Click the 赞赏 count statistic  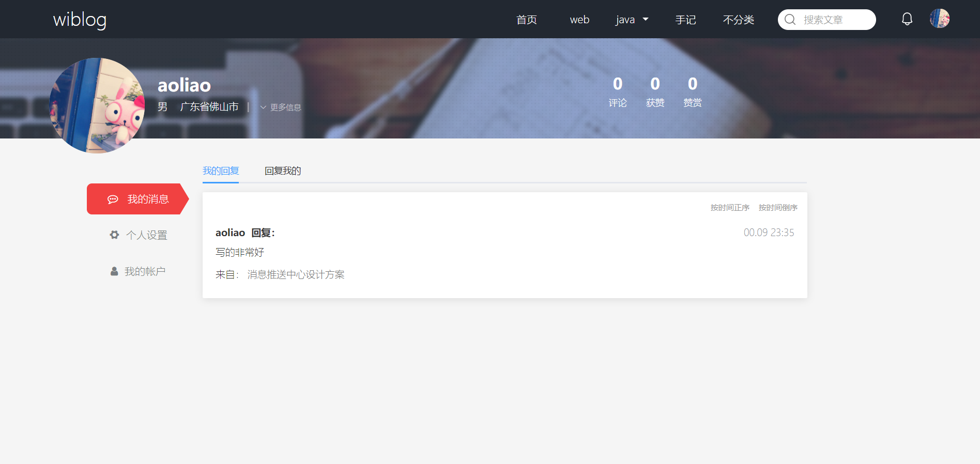coord(693,92)
